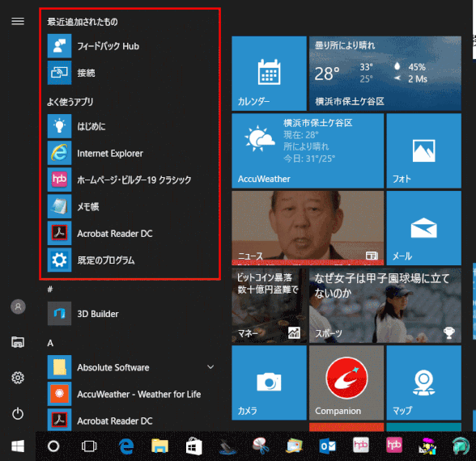Viewport: 476px width, 461px height.
Task: Click the よく使うアプリ heading
Action: click(x=70, y=102)
